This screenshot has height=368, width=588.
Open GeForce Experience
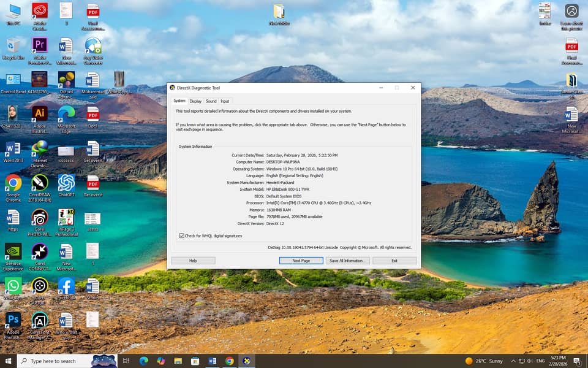pos(13,253)
